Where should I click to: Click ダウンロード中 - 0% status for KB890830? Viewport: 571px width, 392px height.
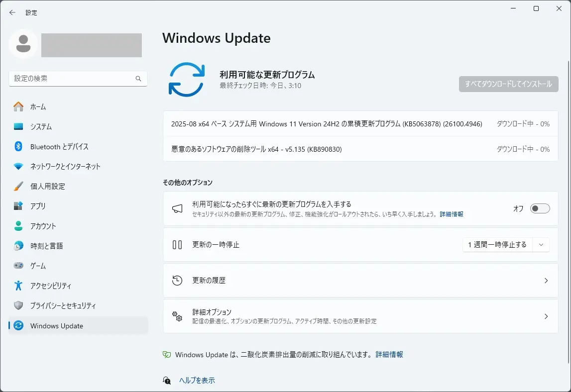[523, 149]
